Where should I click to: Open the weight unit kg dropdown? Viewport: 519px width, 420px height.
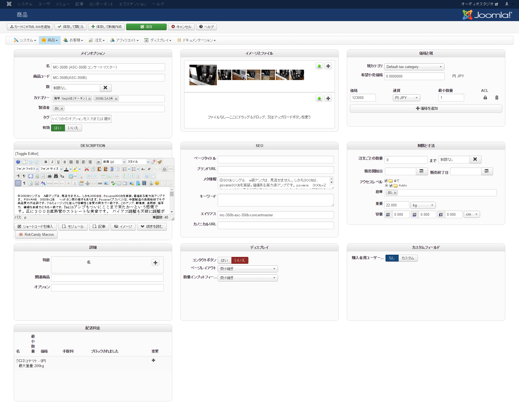[x=423, y=205]
